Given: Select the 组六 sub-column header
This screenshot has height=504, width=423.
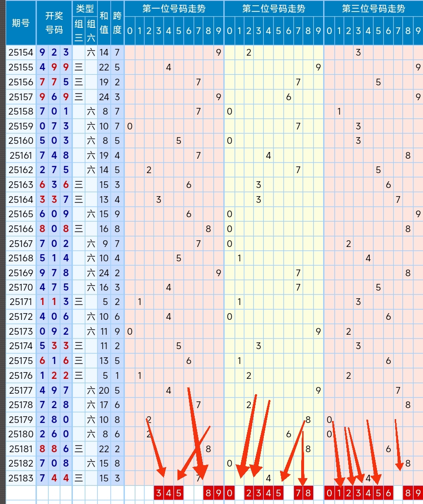Looking at the screenshot, I should (91, 31).
